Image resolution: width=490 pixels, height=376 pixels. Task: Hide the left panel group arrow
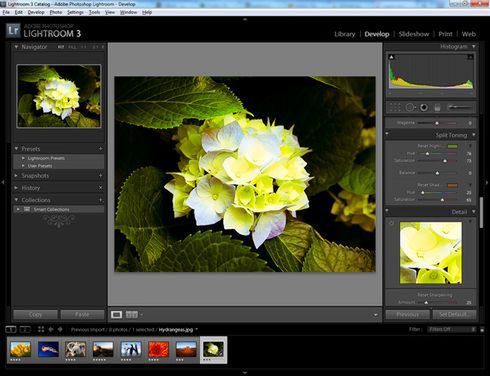[3, 182]
